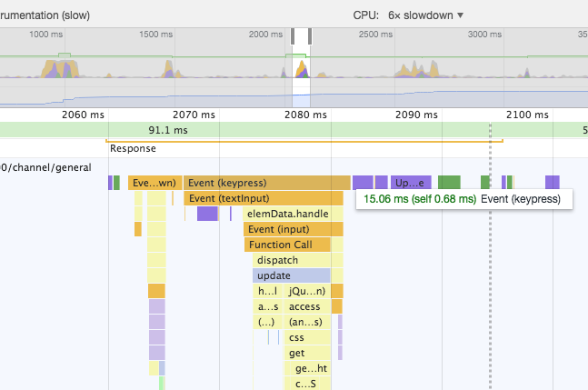Click the get function block

297,353
